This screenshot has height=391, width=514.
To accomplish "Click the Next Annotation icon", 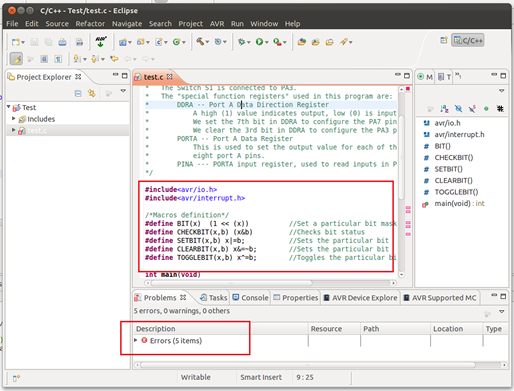I will (77, 59).
